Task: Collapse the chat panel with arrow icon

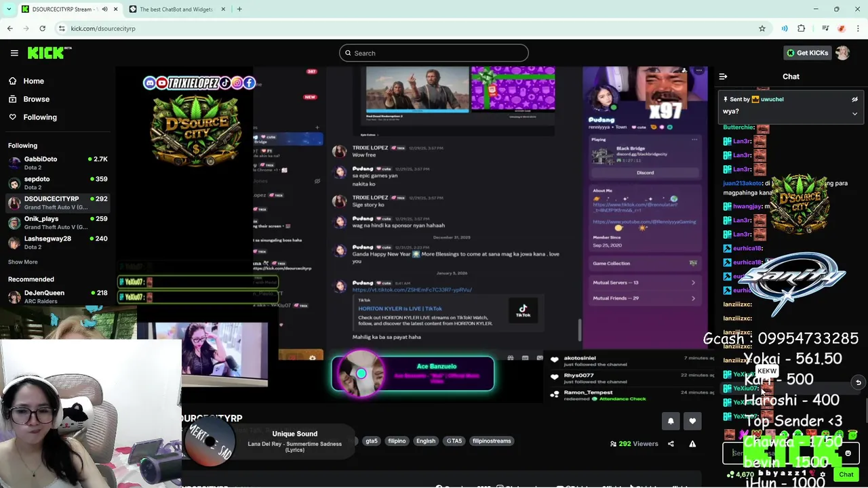Action: (723, 77)
